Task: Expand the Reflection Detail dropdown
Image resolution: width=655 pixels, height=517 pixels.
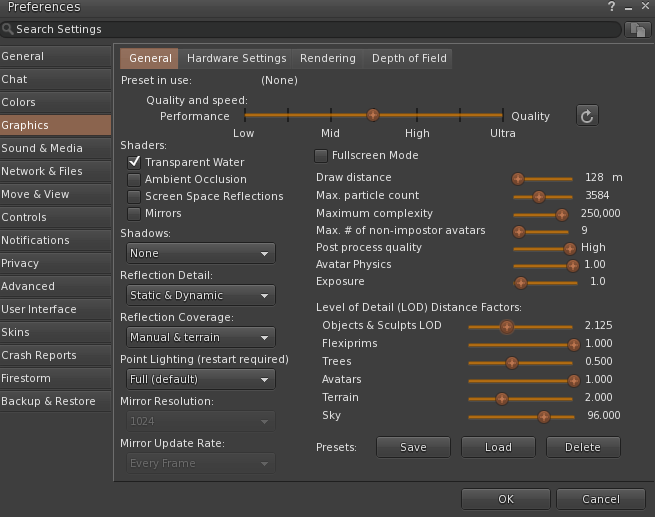Action: tap(201, 296)
